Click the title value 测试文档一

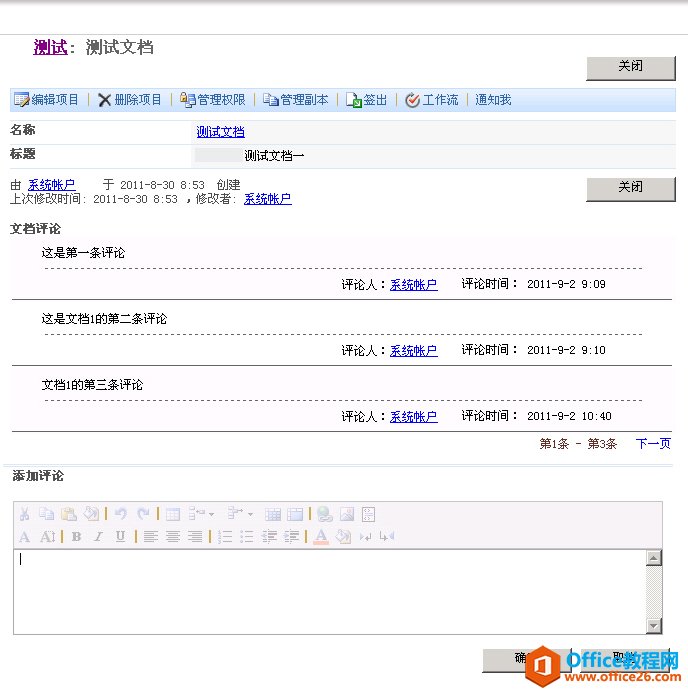point(274,156)
